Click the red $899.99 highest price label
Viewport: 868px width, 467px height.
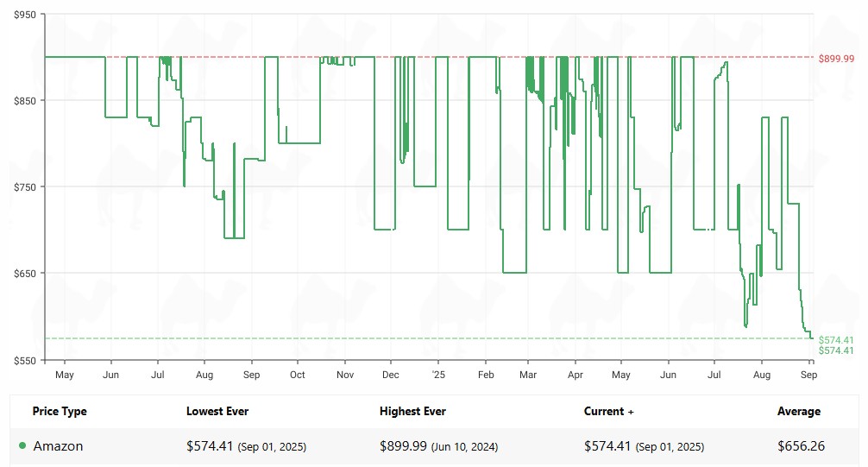coord(836,59)
